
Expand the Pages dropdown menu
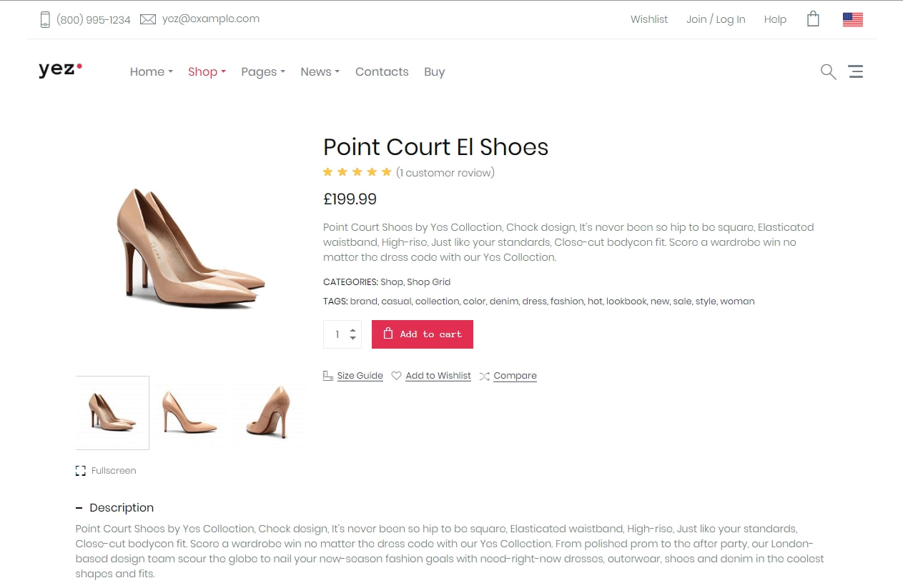point(263,71)
